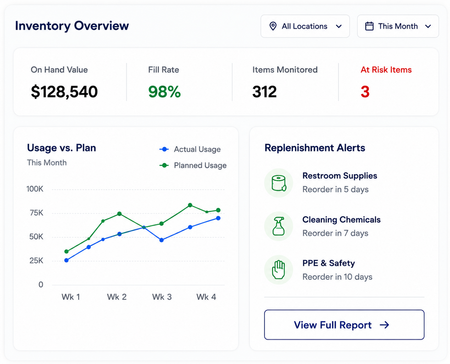The image size is (450, 364).
Task: Select the spray bottle icon
Action: (x=279, y=227)
